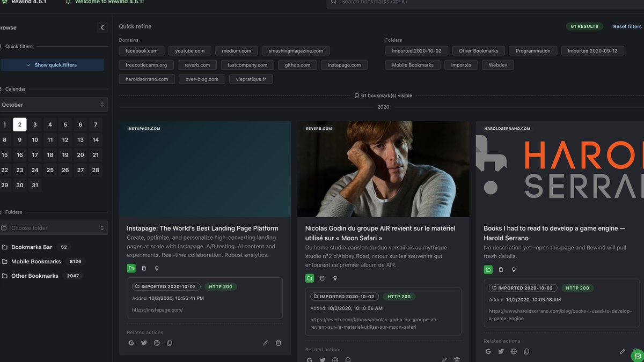Expand Show quick filters
This screenshot has height=362, width=644.
pyautogui.click(x=52, y=65)
